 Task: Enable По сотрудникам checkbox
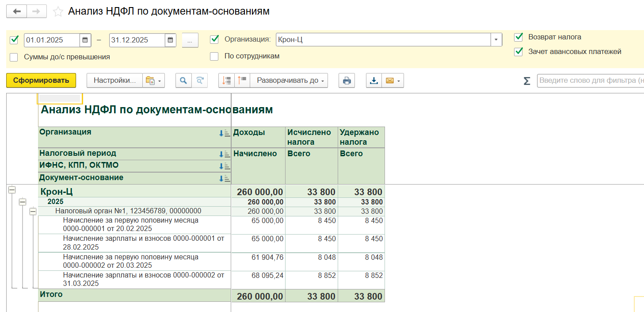pos(214,56)
